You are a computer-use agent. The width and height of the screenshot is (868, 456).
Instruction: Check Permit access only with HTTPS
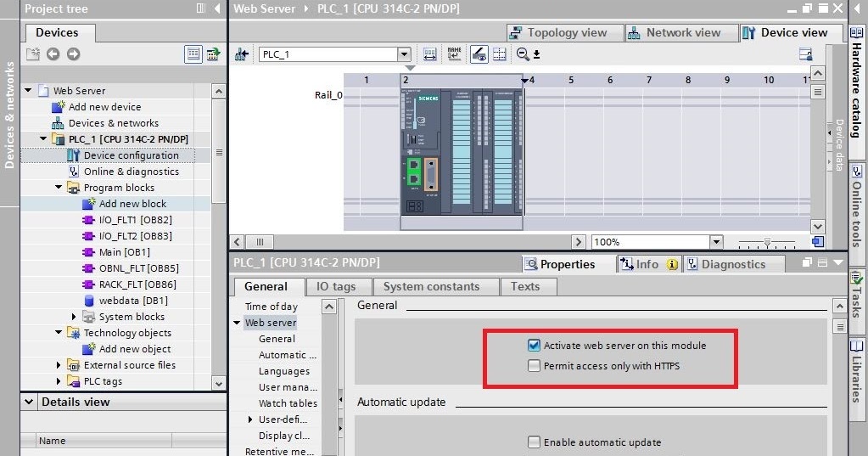534,366
